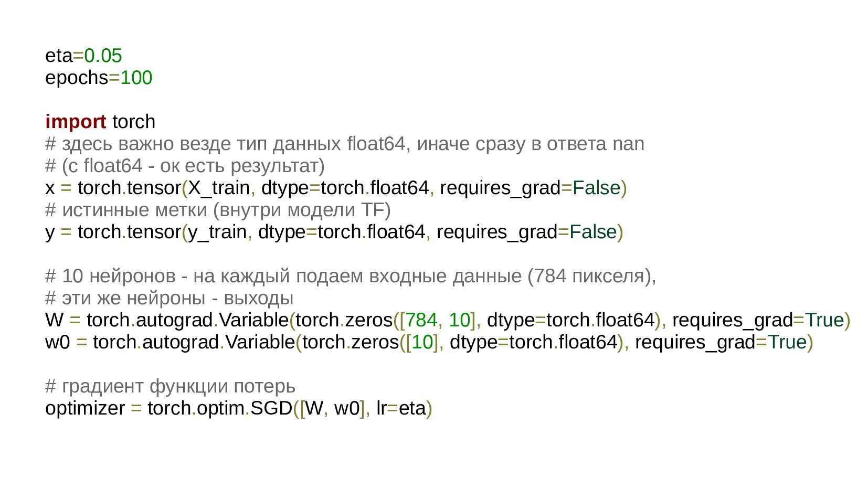This screenshot has height=488, width=868.
Task: Click y_train in the y tensor line
Action: (217, 232)
